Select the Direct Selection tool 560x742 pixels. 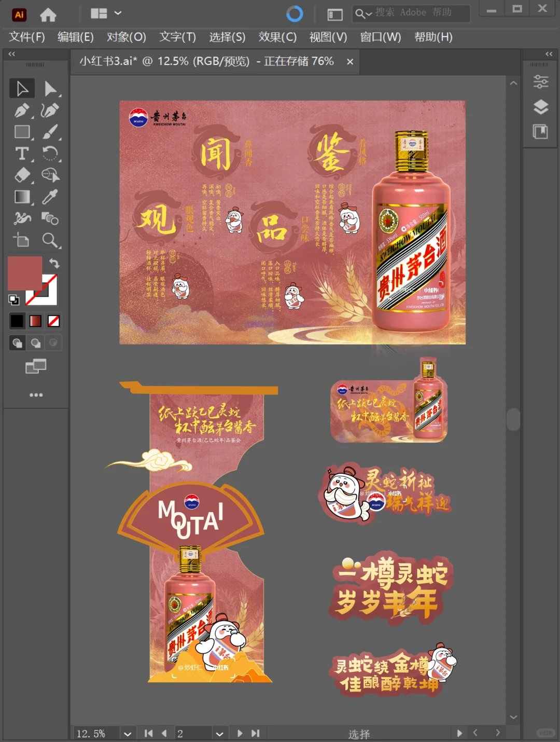tap(50, 89)
